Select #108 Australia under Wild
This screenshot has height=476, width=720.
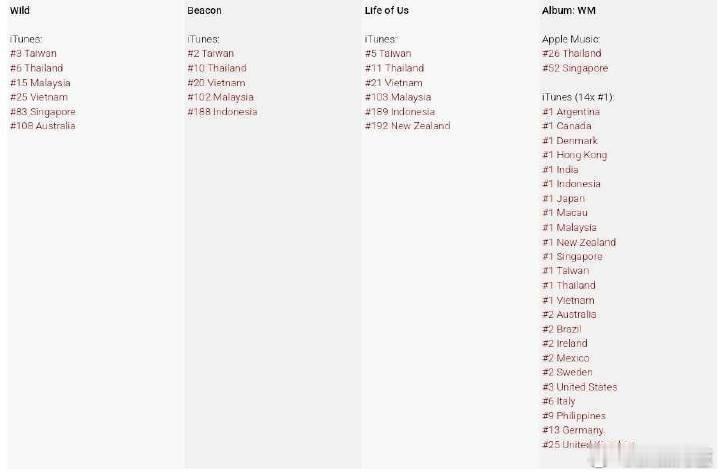(43, 126)
